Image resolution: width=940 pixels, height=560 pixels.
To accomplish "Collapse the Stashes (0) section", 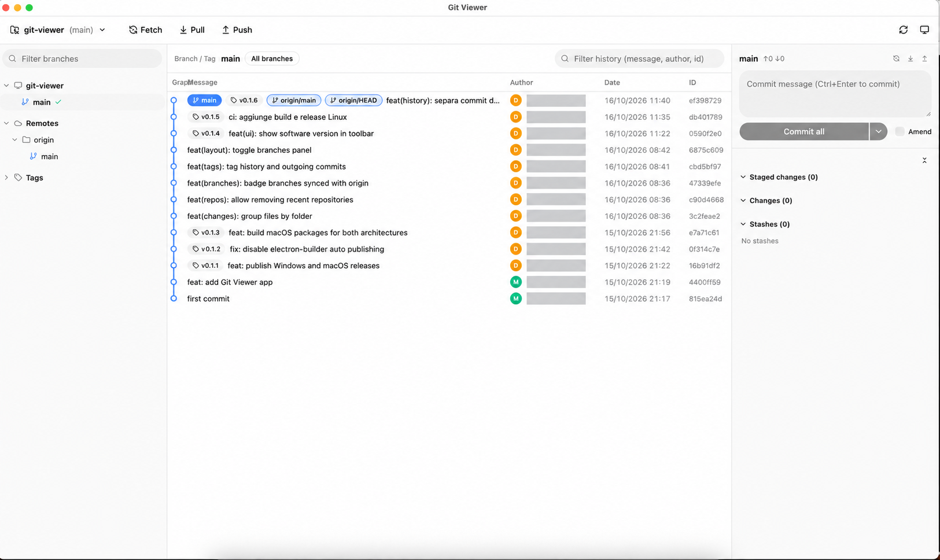I will click(743, 224).
